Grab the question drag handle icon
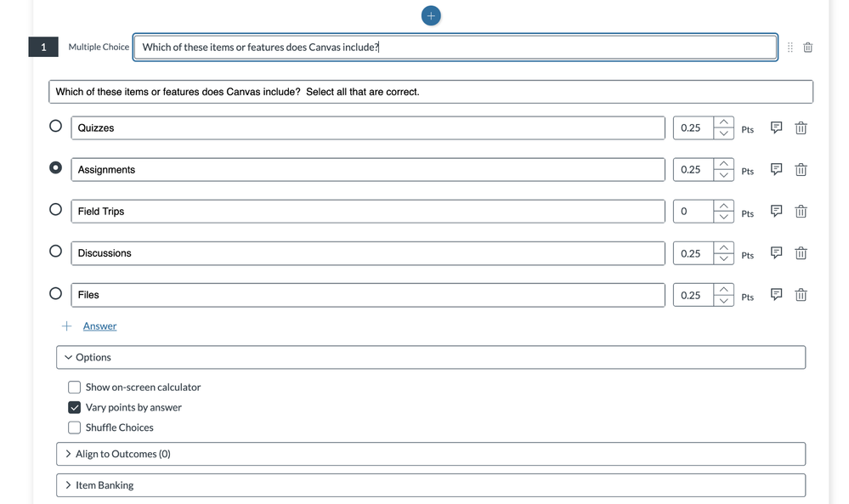Viewport: 849px width, 504px height. (x=790, y=48)
